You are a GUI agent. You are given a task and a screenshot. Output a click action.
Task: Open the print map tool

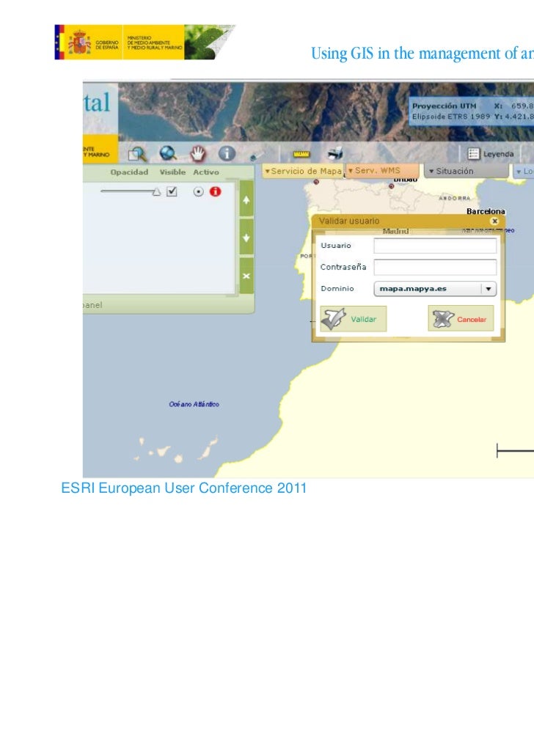click(x=334, y=153)
